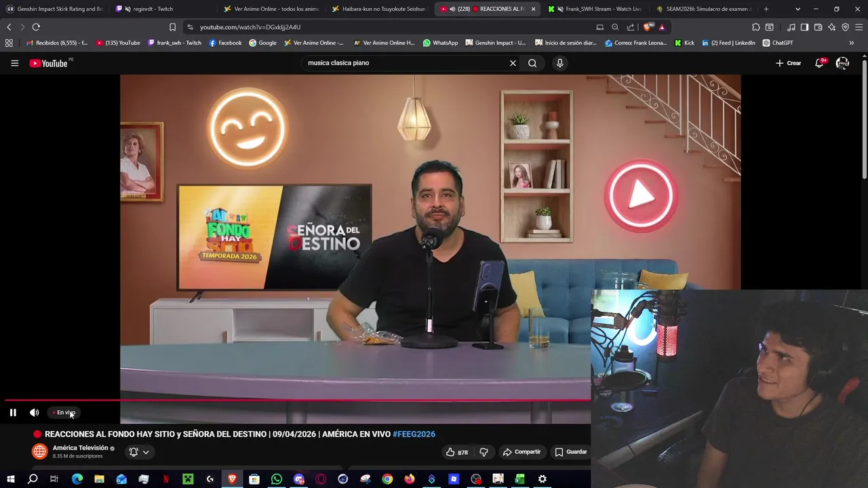The image size is (868, 488).
Task: Open the WhatsApp bookmark
Action: tap(440, 43)
